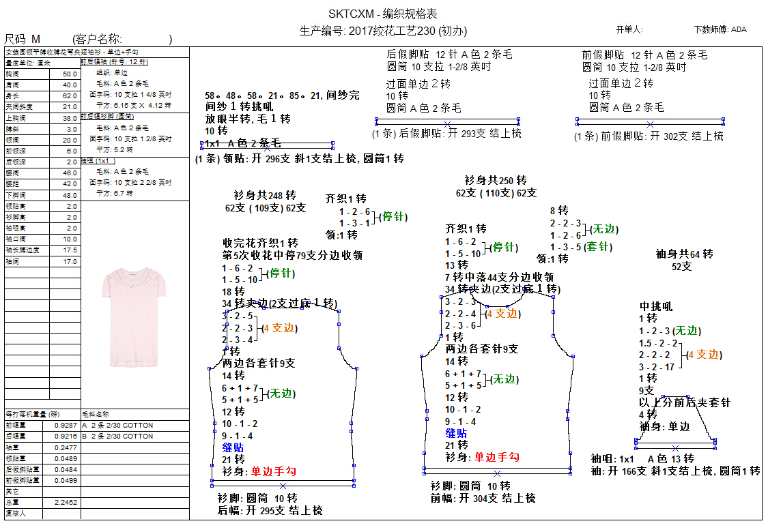
Task: Click '7 转中落44支分边收领'
Action: pyautogui.click(x=500, y=277)
